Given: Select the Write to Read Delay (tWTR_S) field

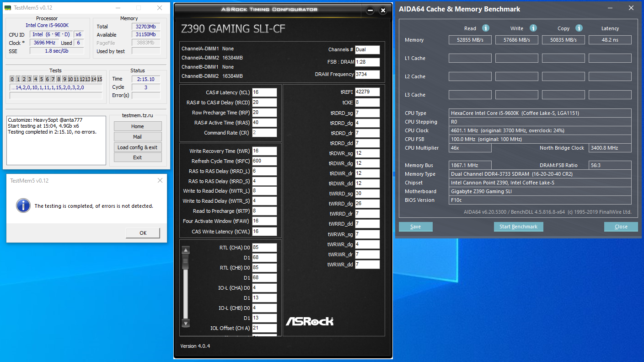Looking at the screenshot, I should [x=264, y=201].
